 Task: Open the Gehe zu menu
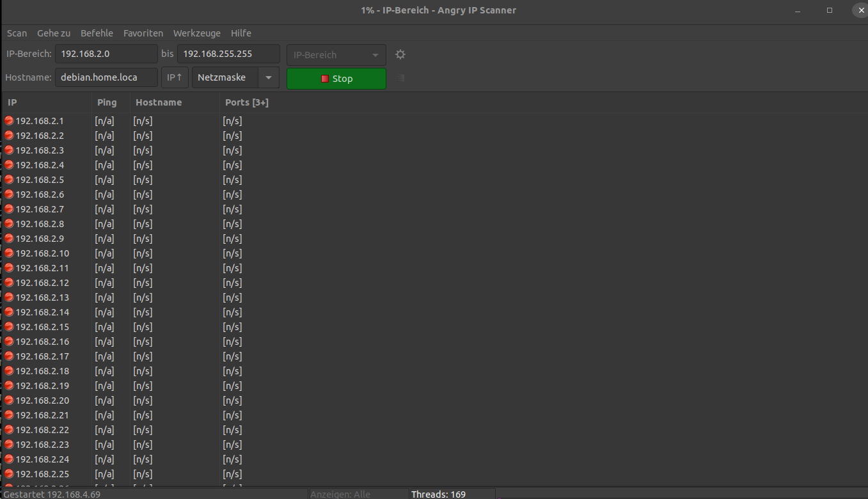point(54,33)
